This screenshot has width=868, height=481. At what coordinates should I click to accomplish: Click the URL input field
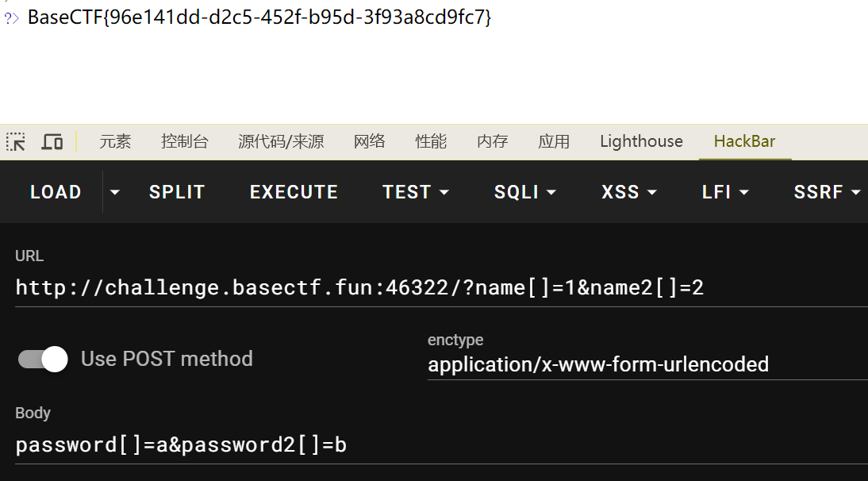[436, 287]
